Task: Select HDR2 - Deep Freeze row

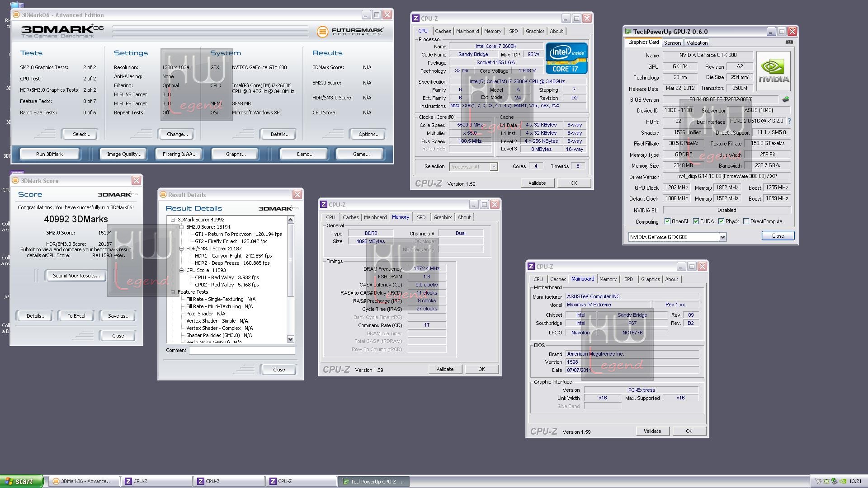Action: tap(232, 263)
